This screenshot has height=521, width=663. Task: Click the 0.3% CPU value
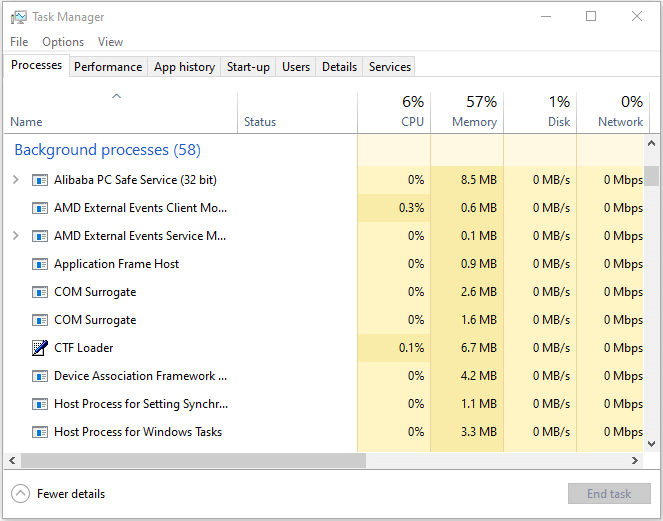pos(411,208)
